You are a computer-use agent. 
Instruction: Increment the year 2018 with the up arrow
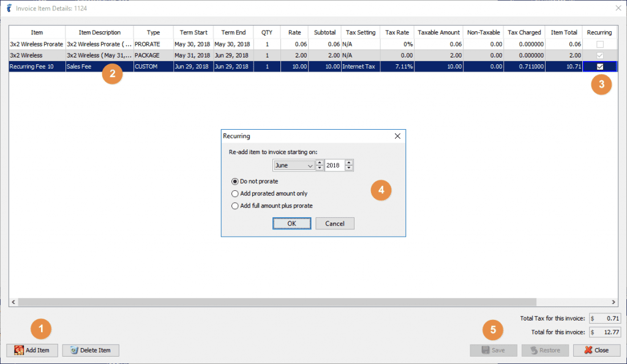[x=348, y=162]
